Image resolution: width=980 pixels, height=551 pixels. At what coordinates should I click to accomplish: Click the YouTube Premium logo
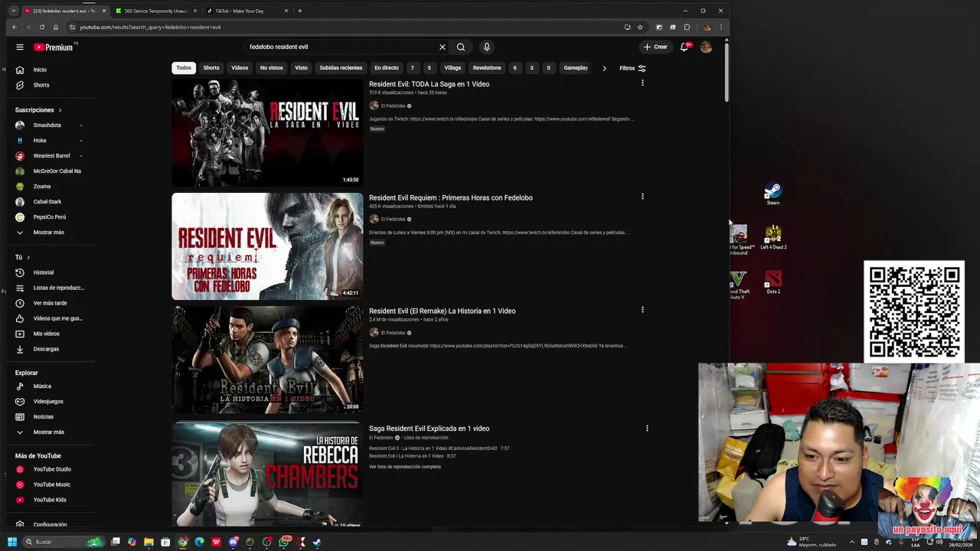[x=53, y=47]
